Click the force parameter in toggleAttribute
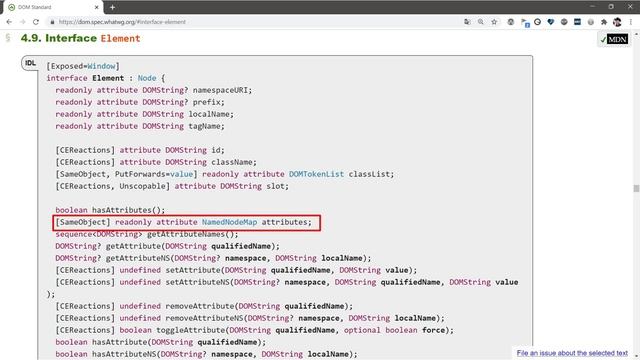Image resolution: width=640 pixels, height=360 pixels. click(433, 330)
